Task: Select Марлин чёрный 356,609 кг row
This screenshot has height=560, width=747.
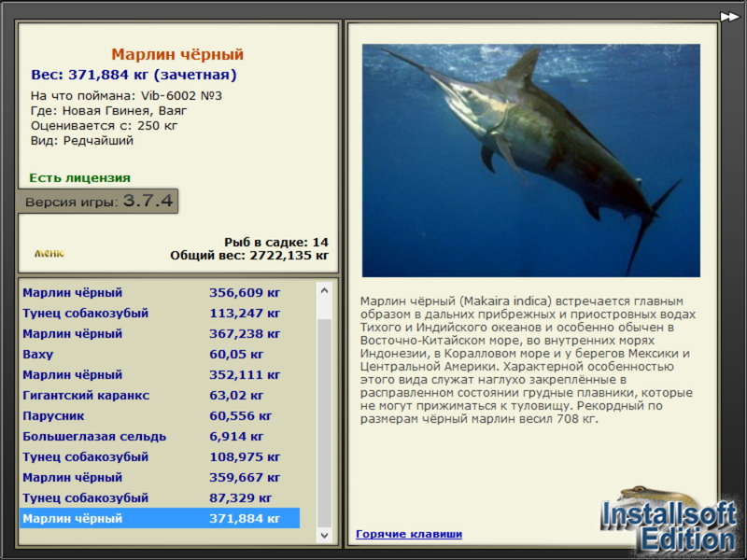Action: (160, 292)
